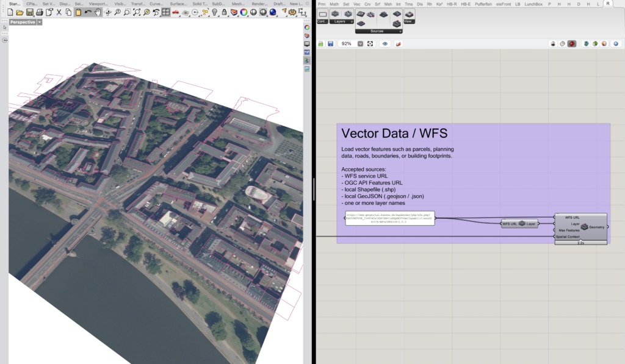Image resolution: width=625 pixels, height=364 pixels.
Task: Click the red car icon in Rhino toolbar
Action: pyautogui.click(x=175, y=12)
